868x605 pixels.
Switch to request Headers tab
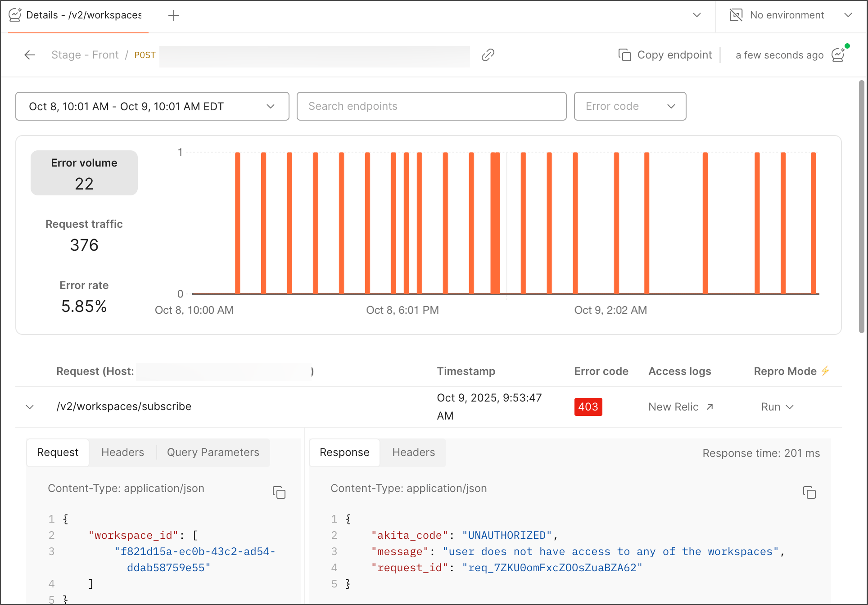[x=122, y=452]
